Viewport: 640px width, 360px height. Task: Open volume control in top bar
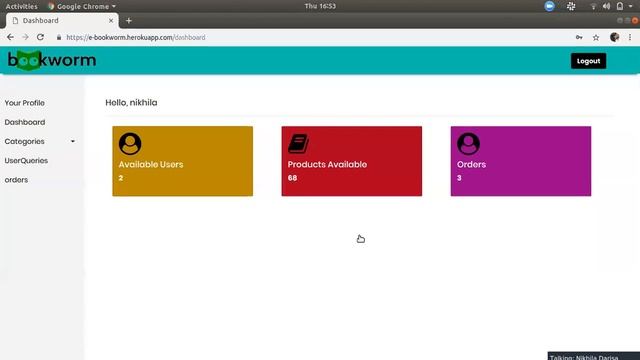(607, 6)
